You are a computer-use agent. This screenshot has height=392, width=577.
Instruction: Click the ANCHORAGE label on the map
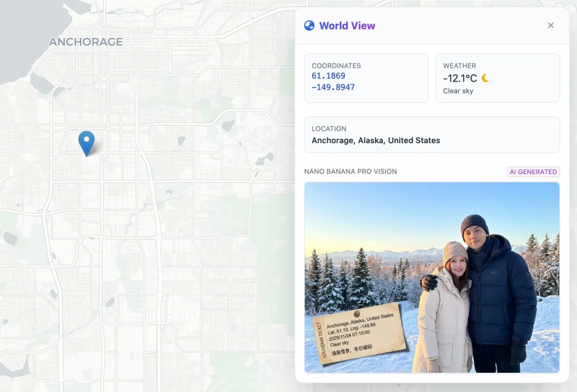(85, 42)
